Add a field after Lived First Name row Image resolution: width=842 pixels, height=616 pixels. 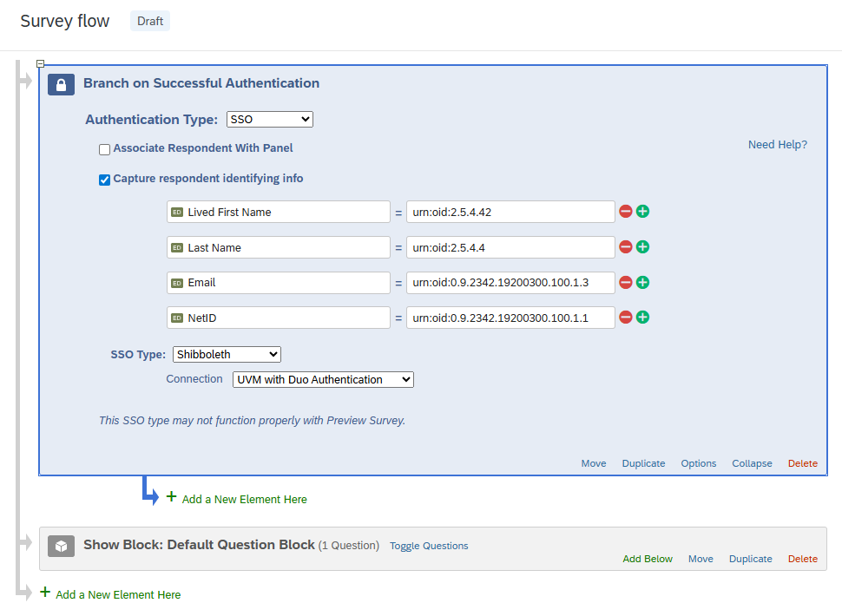(x=642, y=212)
